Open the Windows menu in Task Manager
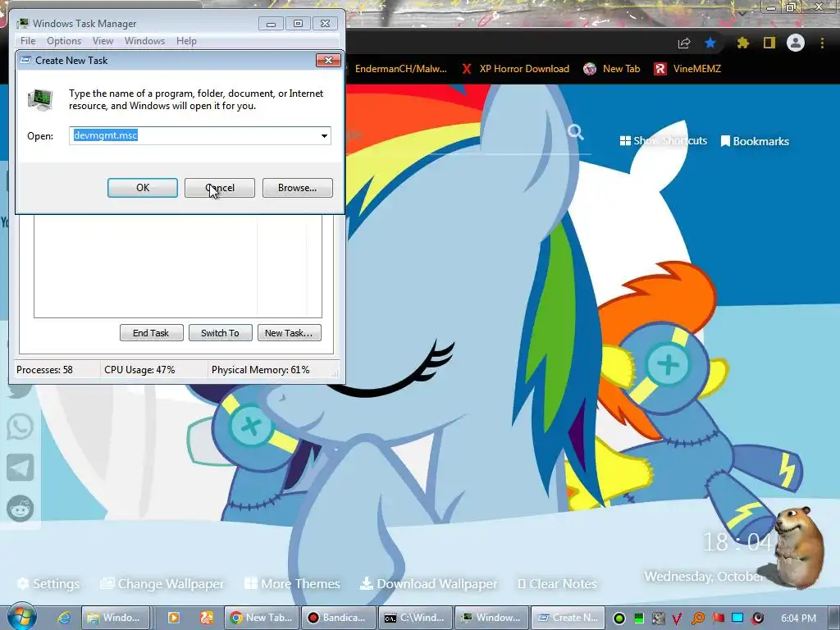Image resolution: width=840 pixels, height=630 pixels. coord(144,41)
